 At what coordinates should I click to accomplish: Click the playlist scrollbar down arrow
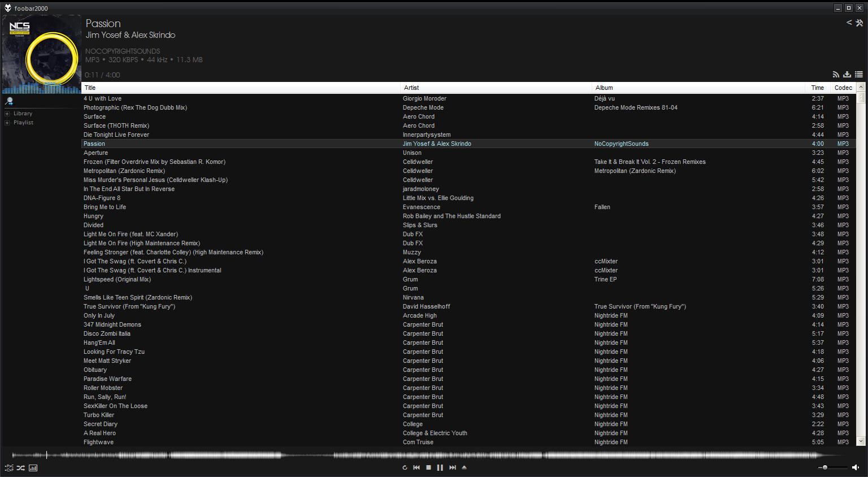click(861, 441)
